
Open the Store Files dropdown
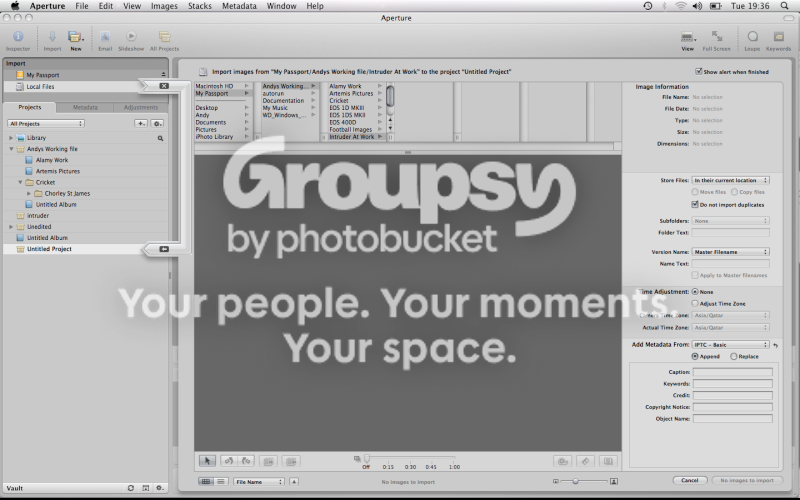point(730,180)
